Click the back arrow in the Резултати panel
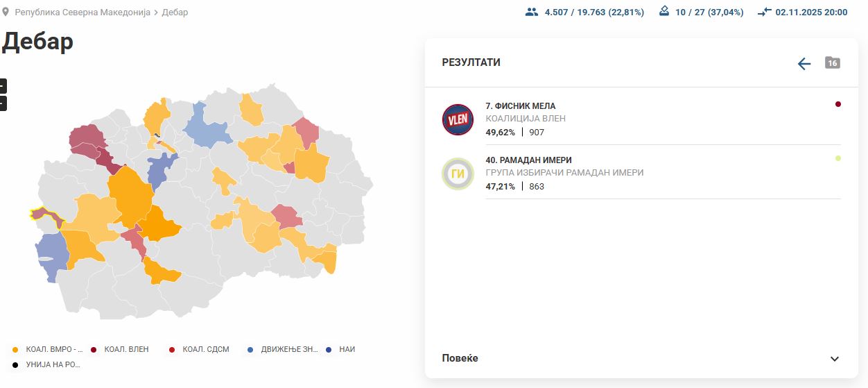The width and height of the screenshot is (868, 388). click(x=804, y=64)
